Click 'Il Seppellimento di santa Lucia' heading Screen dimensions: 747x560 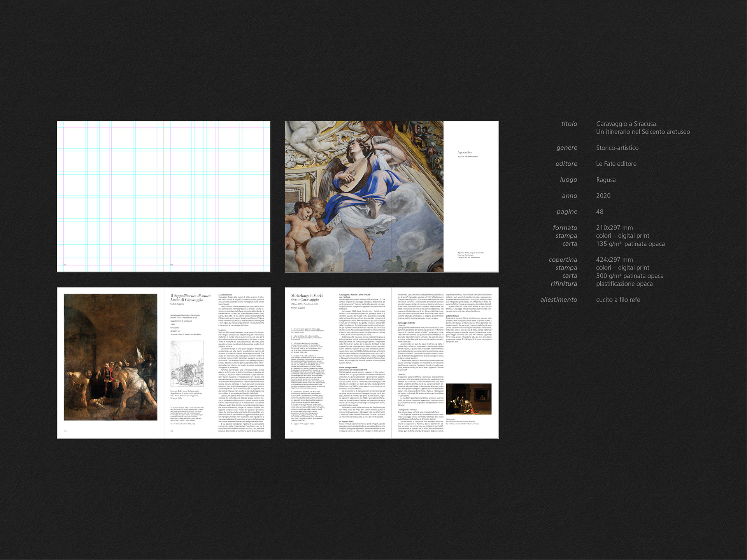(190, 297)
